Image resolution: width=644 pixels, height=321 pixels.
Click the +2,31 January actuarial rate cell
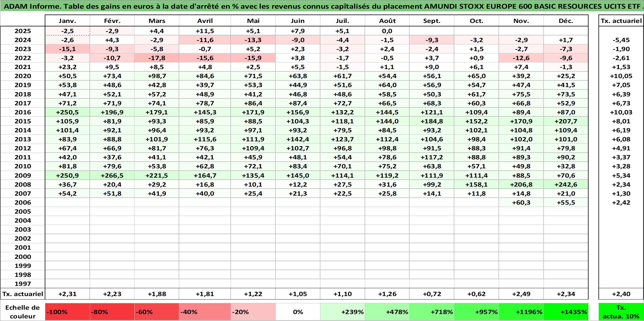pos(67,294)
